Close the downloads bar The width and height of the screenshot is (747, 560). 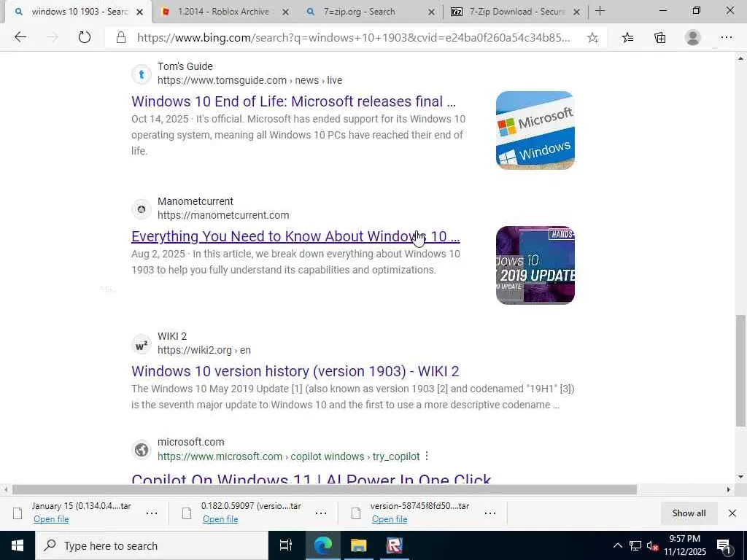732,513
